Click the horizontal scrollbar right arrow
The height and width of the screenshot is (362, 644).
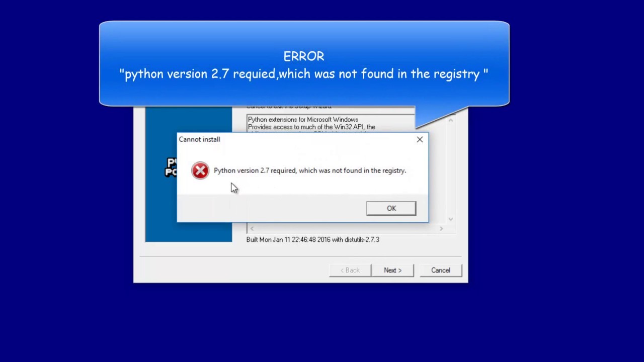click(x=441, y=229)
